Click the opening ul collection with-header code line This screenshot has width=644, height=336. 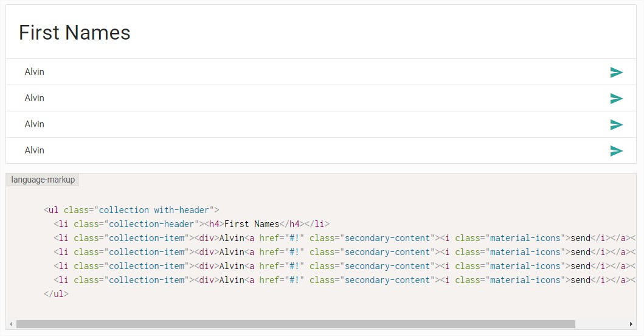131,210
